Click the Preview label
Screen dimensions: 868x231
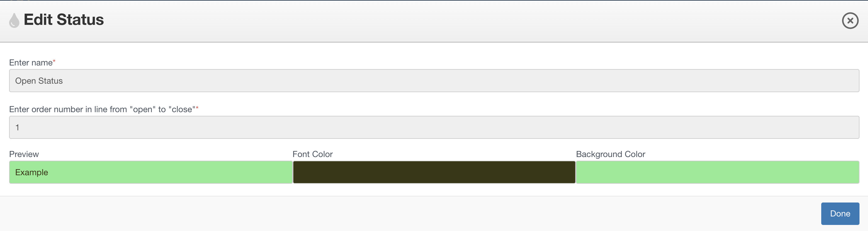(24, 154)
